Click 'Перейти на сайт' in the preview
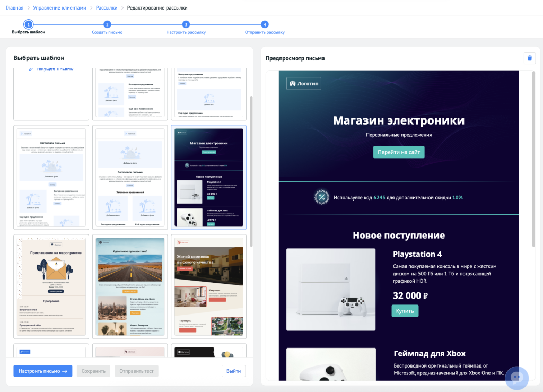The width and height of the screenshot is (543, 392). click(x=399, y=152)
